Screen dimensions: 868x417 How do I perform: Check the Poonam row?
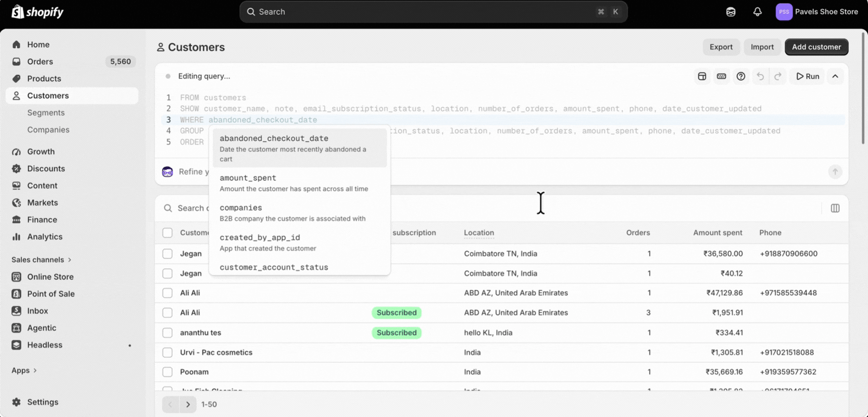(168, 372)
